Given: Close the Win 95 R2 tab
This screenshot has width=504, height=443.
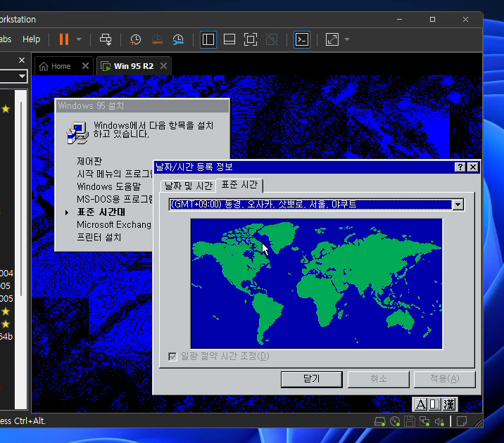Looking at the screenshot, I should coord(163,66).
